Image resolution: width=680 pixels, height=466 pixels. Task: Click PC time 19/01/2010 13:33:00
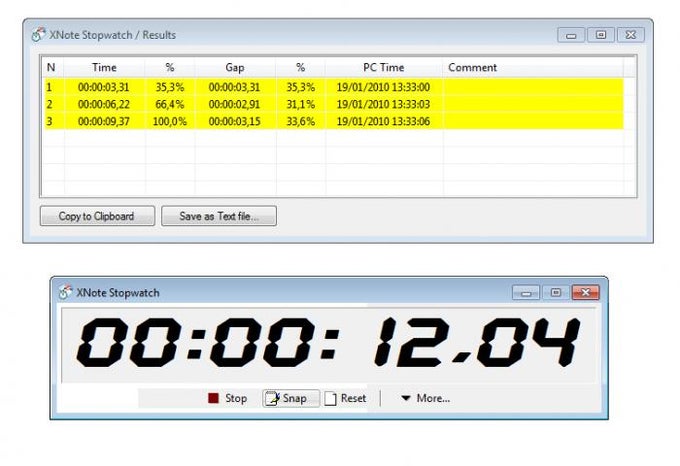(x=383, y=87)
